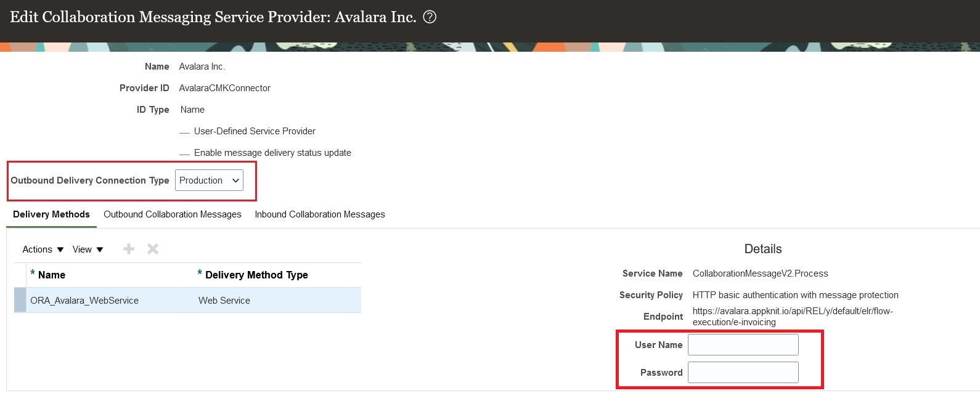
Task: Click the delete delivery method X icon
Action: click(153, 249)
